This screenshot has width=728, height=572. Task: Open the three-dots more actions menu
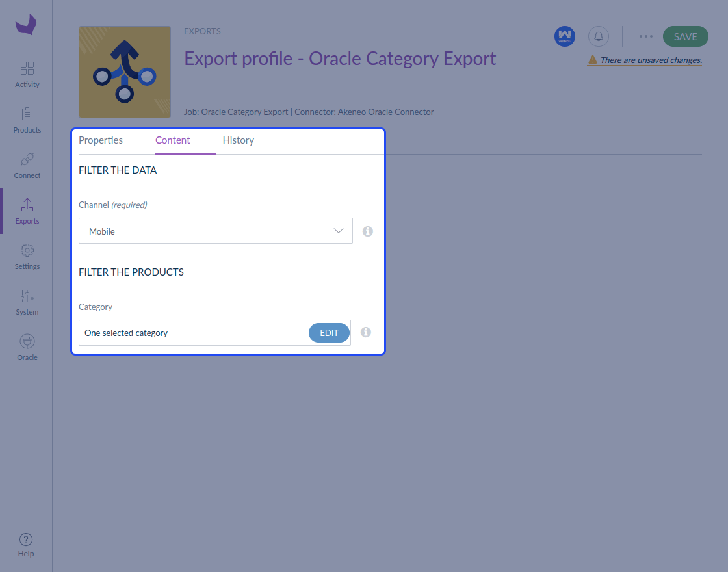coord(646,36)
